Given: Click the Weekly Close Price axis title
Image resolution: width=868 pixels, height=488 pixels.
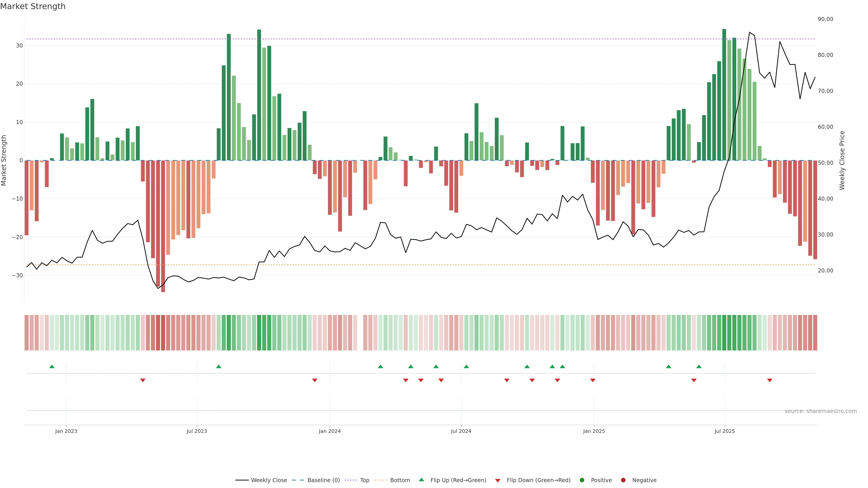Looking at the screenshot, I should [x=842, y=160].
